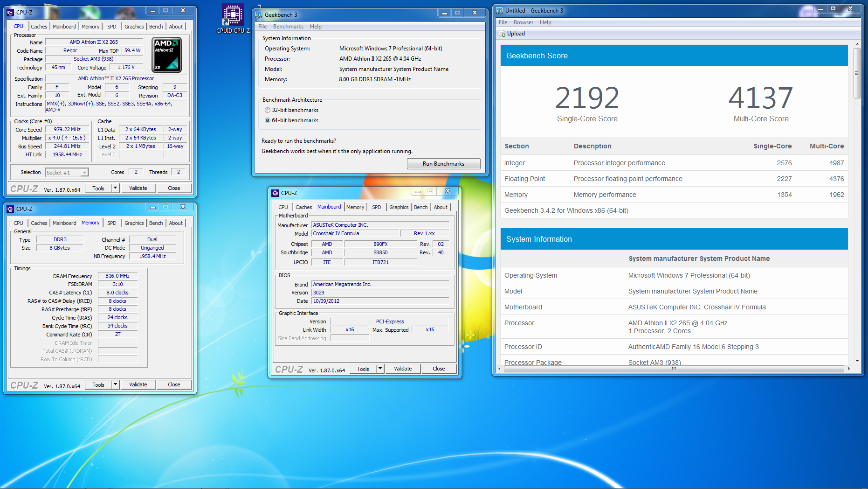Click the CPU-Z title icon of the Mainboard window

pos(275,193)
